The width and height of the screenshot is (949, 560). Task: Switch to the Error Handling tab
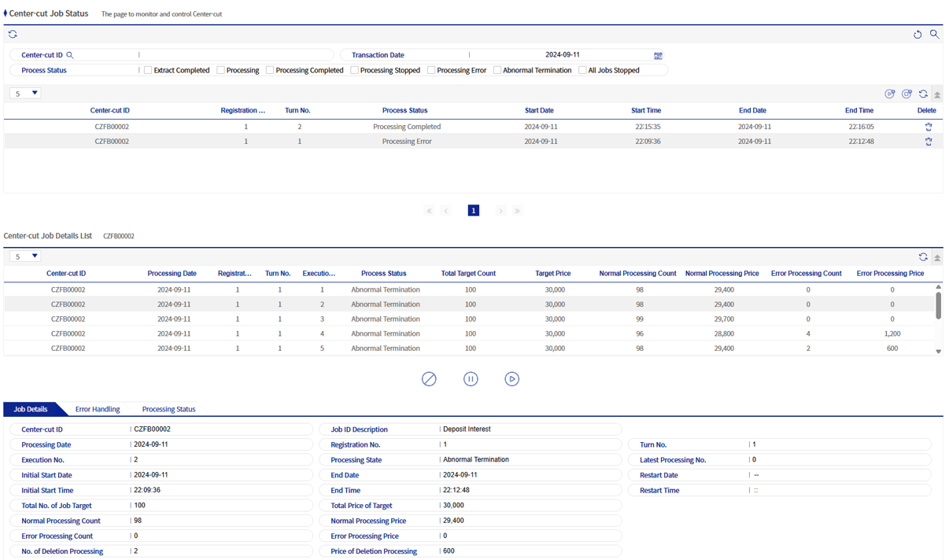click(98, 409)
